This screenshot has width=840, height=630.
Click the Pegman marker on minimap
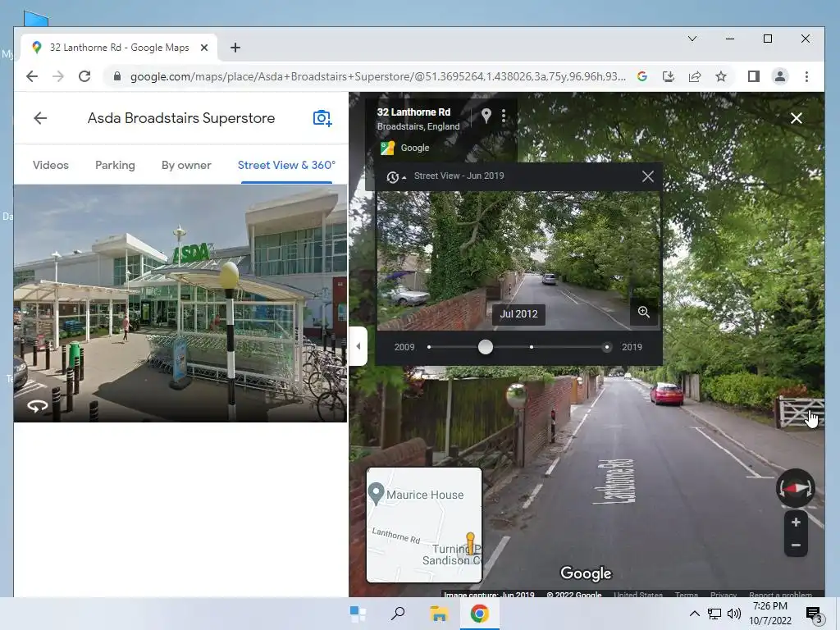click(x=470, y=543)
